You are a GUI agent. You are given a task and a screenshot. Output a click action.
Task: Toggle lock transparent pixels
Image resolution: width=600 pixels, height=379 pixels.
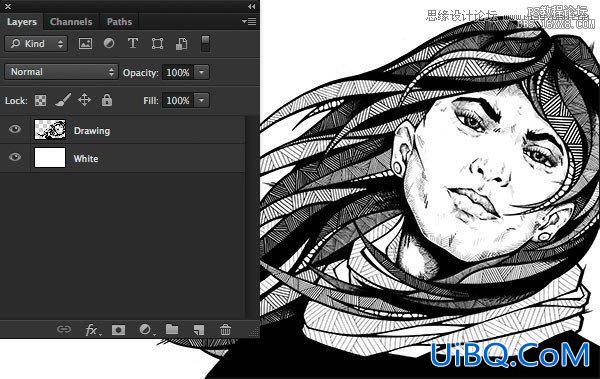pyautogui.click(x=41, y=100)
